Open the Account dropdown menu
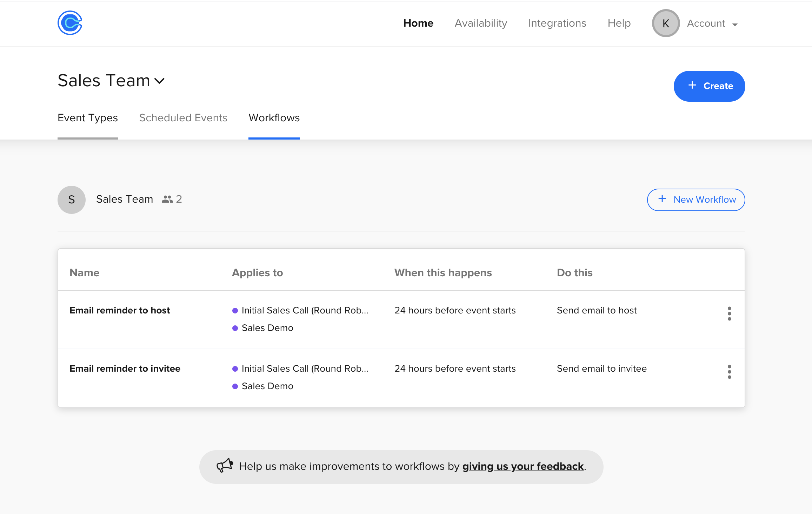The image size is (812, 514). 712,23
